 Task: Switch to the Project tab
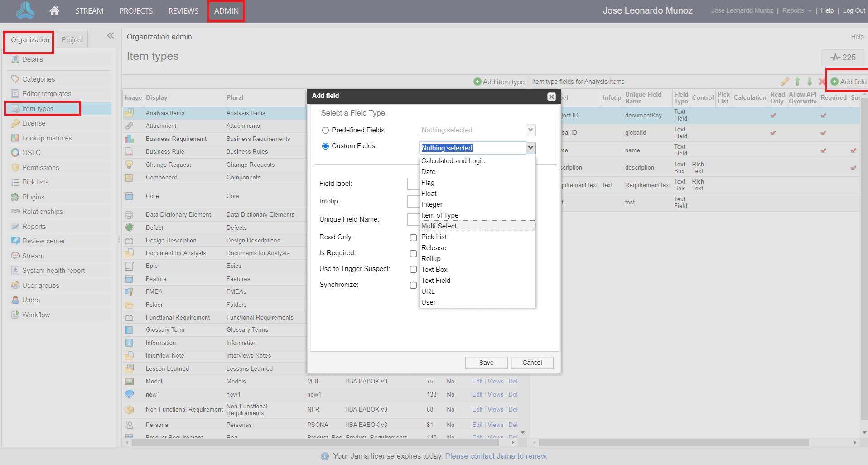[x=72, y=40]
